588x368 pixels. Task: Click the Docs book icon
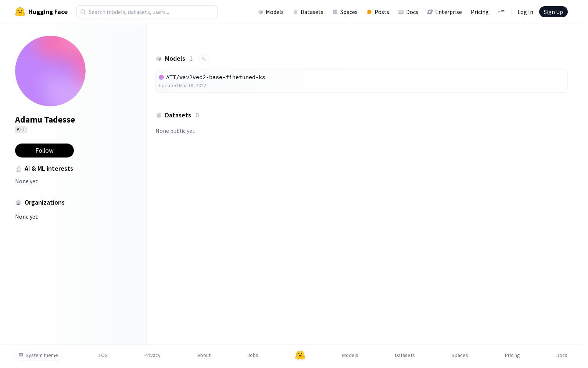[x=401, y=12]
